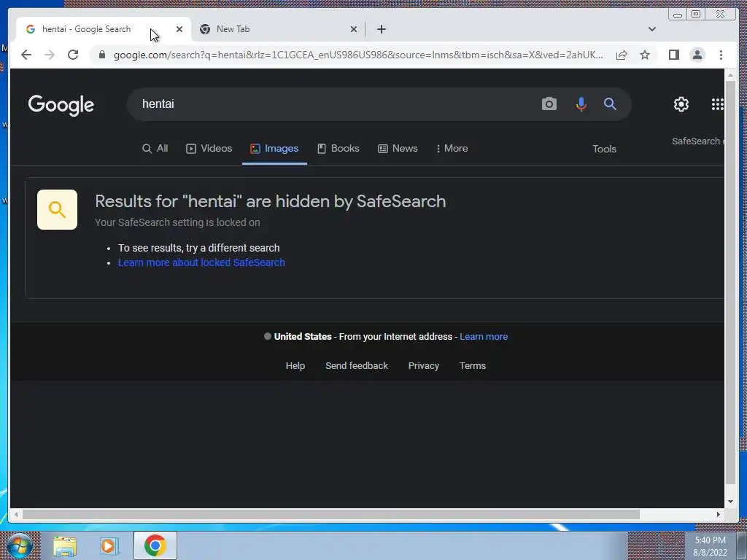Open search Tools

pyautogui.click(x=604, y=149)
